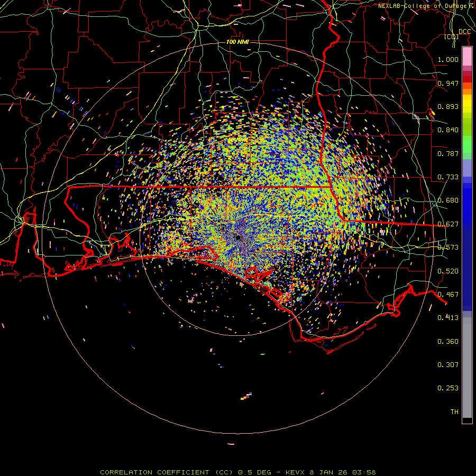This screenshot has width=476, height=476.
Task: Click the bright green colorbar segment
Action: 467,144
